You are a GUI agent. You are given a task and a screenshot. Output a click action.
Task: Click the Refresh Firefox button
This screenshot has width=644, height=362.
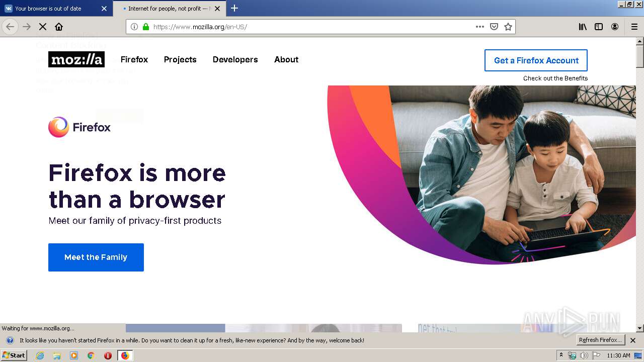(601, 340)
